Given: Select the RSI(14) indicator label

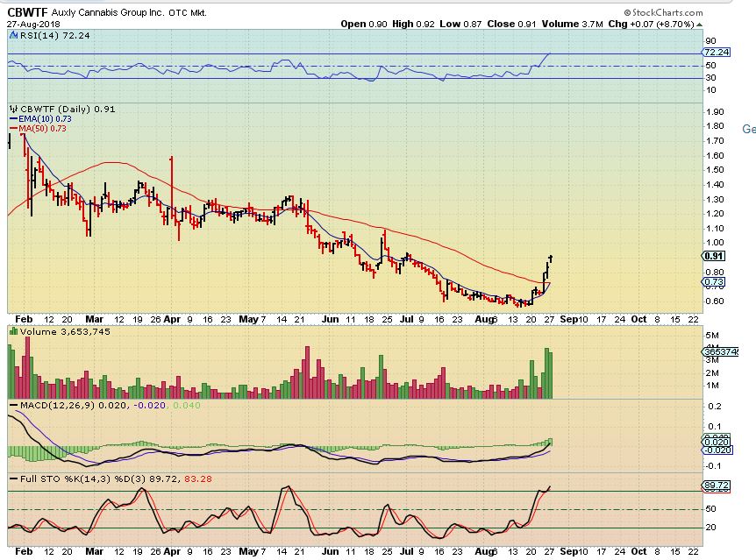Looking at the screenshot, I should pyautogui.click(x=39, y=34).
